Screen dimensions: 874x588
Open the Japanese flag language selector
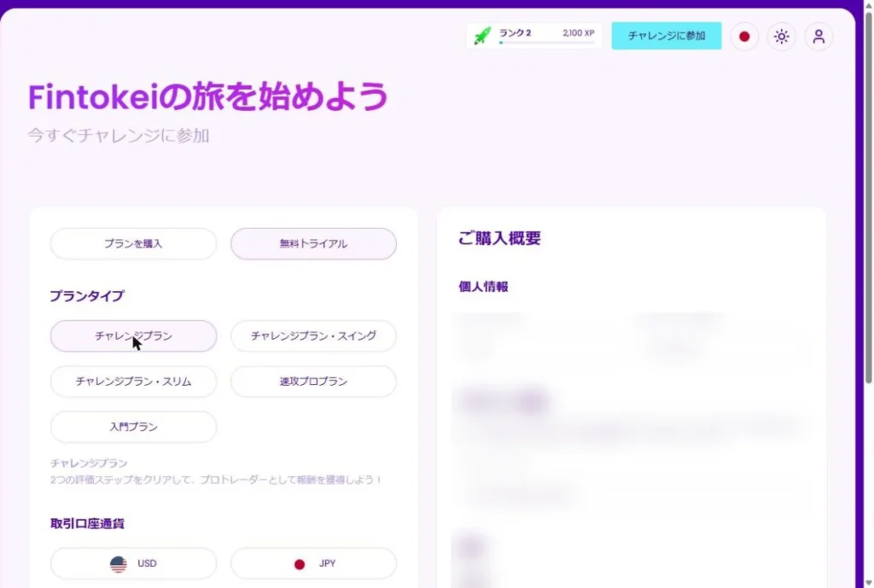pyautogui.click(x=744, y=36)
